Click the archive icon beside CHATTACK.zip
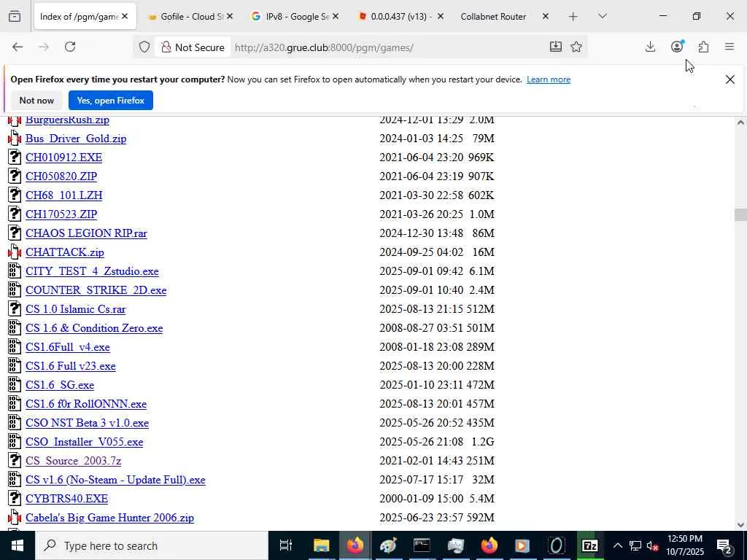The height and width of the screenshot is (560, 747). [15, 252]
